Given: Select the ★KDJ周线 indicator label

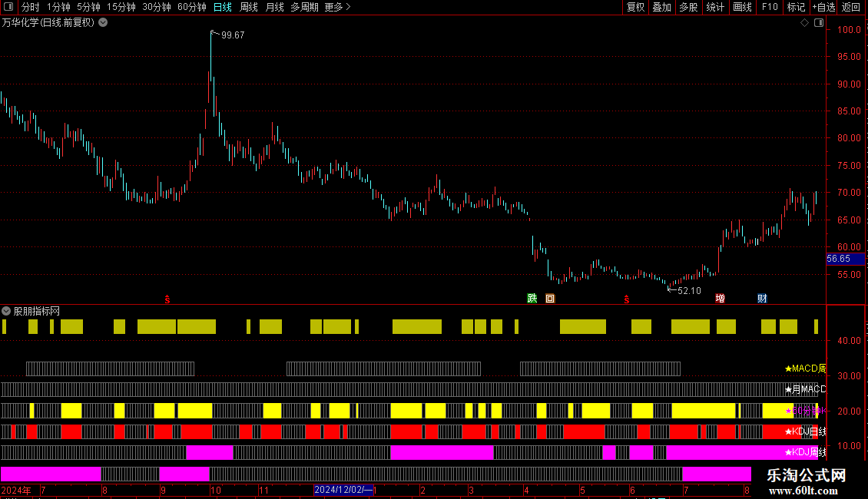Looking at the screenshot, I should pos(806,452).
